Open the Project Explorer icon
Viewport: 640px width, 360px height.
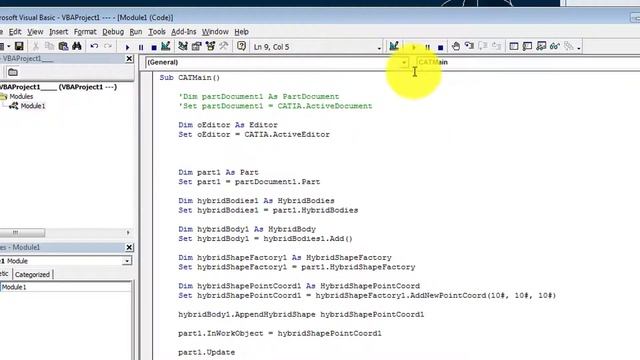183,47
